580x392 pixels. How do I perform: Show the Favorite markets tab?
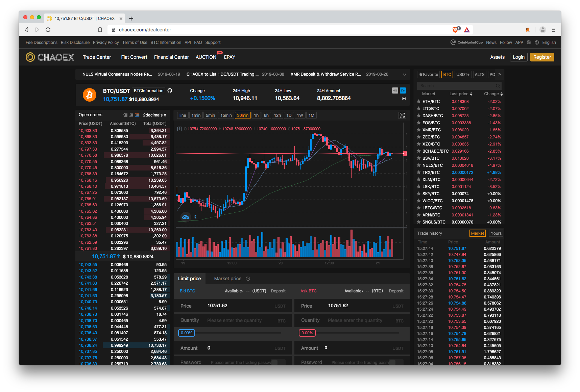pos(429,75)
